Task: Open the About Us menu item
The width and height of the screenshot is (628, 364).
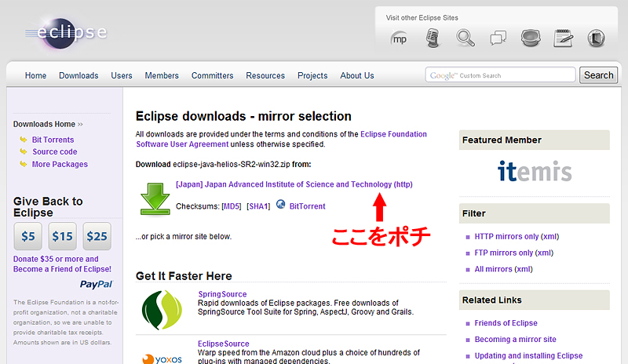Action: point(357,75)
